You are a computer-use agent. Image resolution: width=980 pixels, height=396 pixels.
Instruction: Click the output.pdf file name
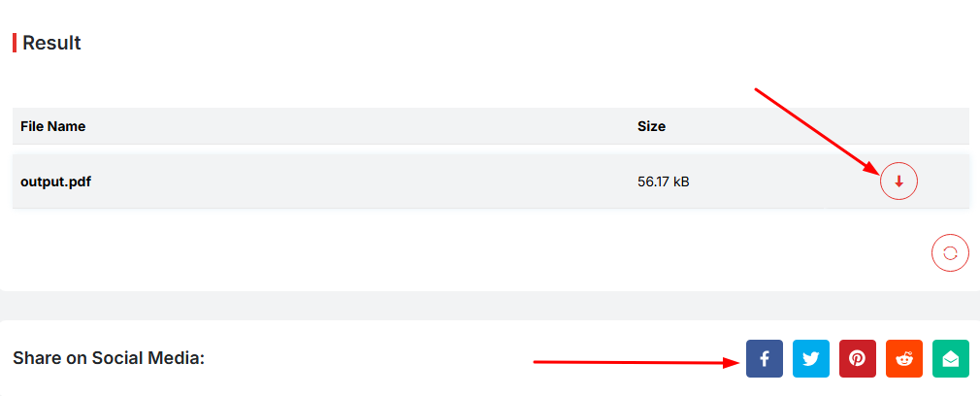[56, 181]
